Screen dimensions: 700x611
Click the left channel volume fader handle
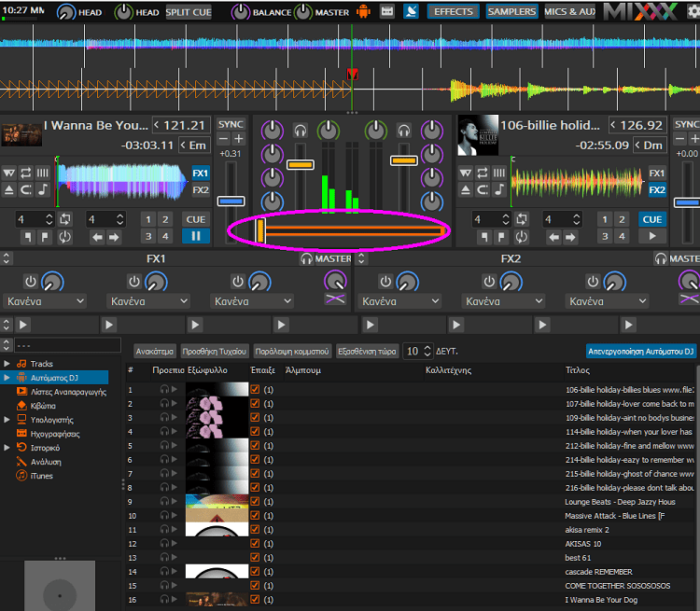click(x=301, y=165)
